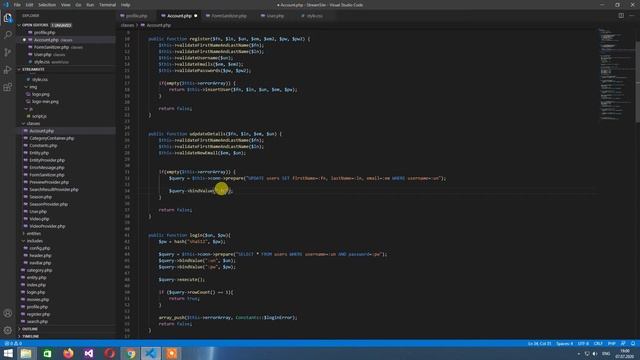Open the Help menu
Viewport: 640px width, 360px height.
point(126,5)
